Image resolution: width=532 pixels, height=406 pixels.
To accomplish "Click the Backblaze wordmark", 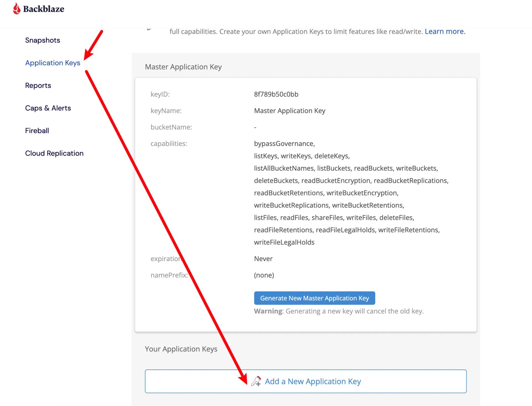I will 44,9.
